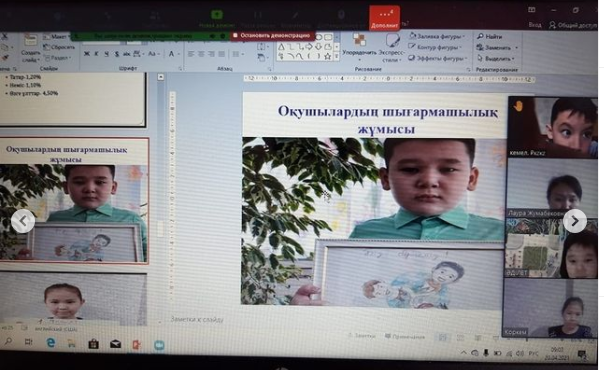
Task: Open Экспресс-стили quick styles gallery
Action: coord(391,47)
